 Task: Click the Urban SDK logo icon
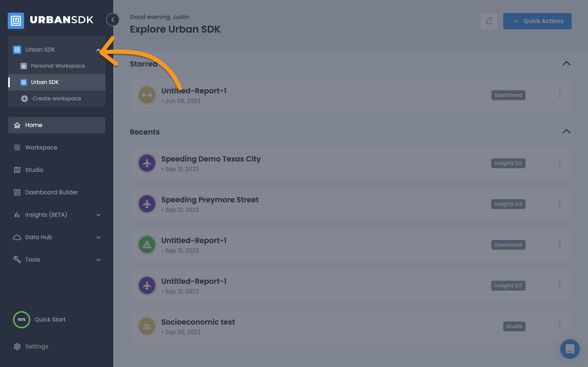pyautogui.click(x=16, y=21)
